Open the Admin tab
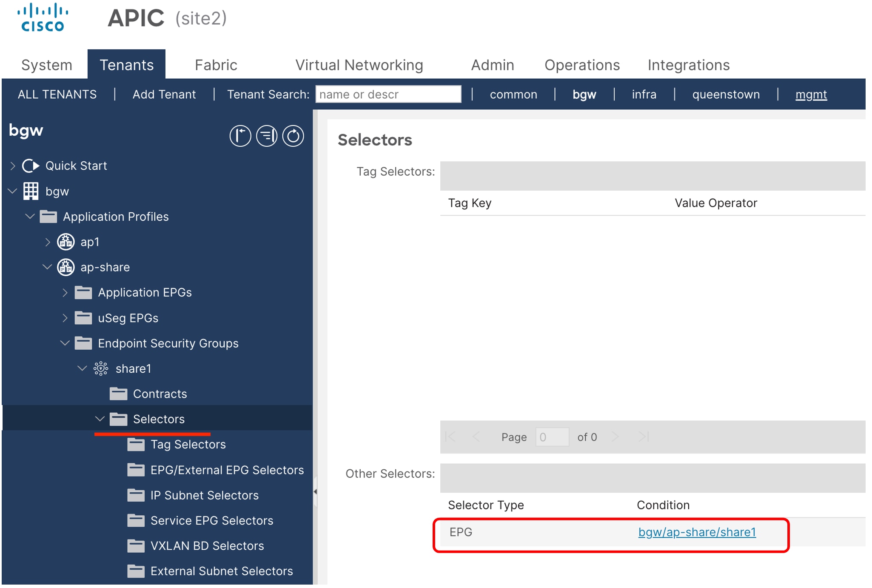This screenshot has width=872, height=588. click(x=493, y=65)
